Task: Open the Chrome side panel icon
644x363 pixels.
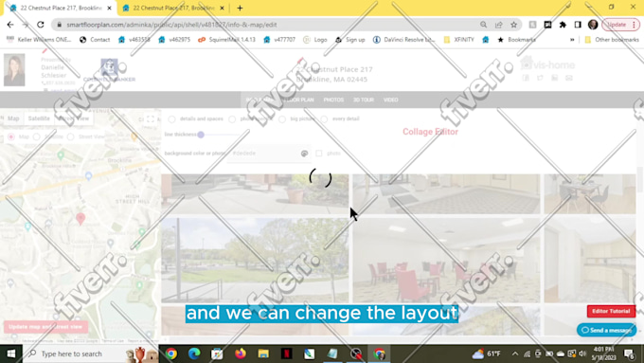Action: (x=578, y=25)
